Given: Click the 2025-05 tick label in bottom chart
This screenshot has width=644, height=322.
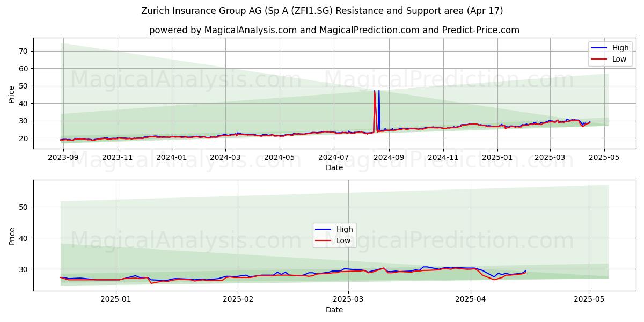Looking at the screenshot, I should [x=589, y=299].
